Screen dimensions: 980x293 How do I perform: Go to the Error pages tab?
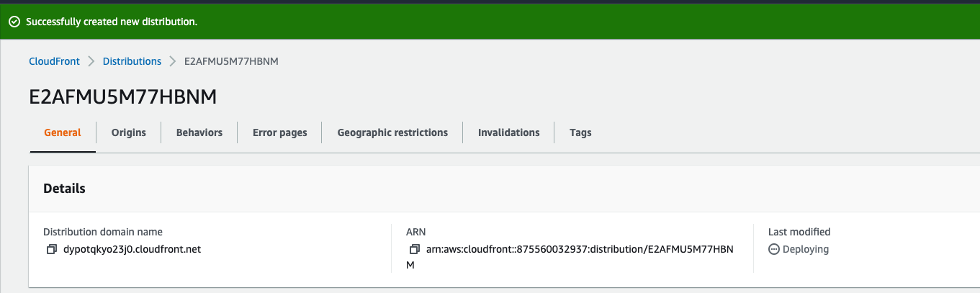(279, 132)
